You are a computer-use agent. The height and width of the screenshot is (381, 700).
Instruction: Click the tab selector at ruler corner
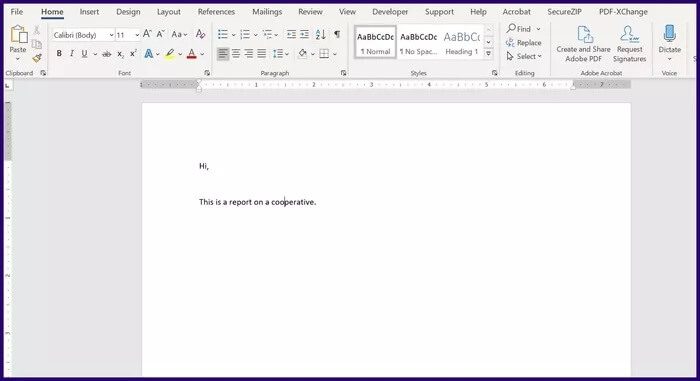pyautogui.click(x=8, y=85)
